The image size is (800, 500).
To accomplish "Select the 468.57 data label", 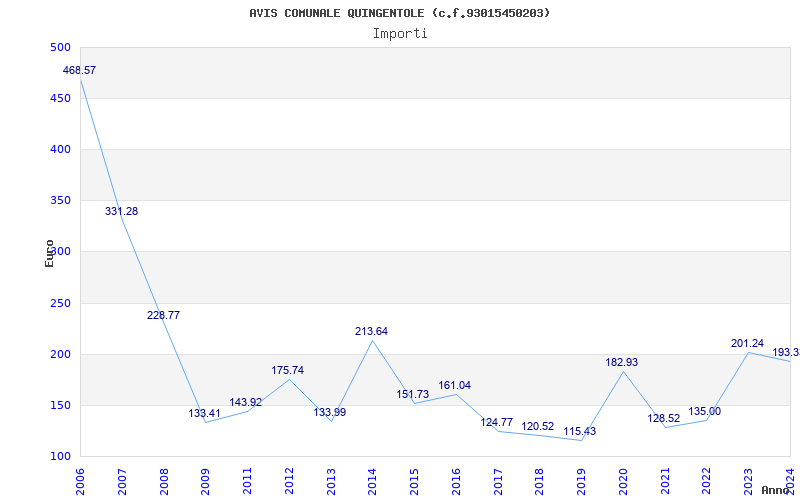I will (79, 70).
